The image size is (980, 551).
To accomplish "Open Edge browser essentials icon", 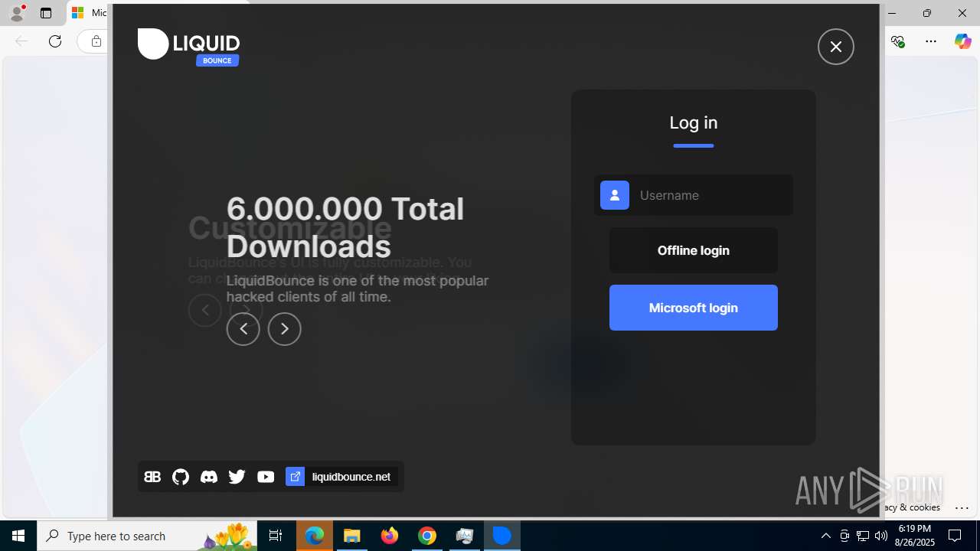I will click(898, 41).
